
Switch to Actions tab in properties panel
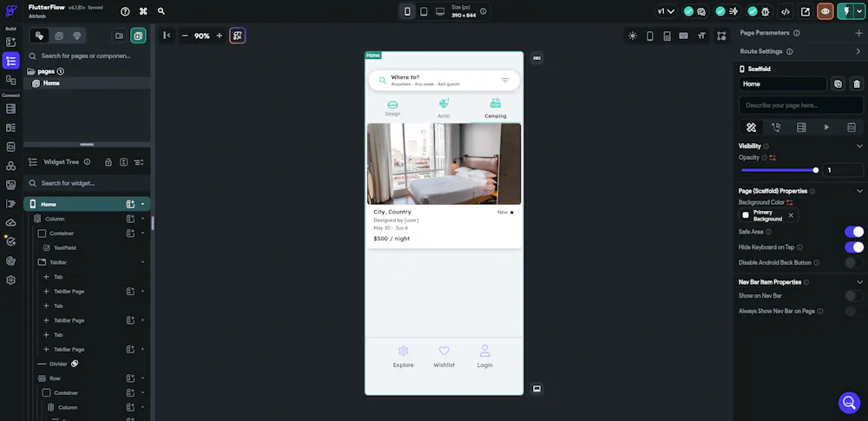pyautogui.click(x=776, y=128)
